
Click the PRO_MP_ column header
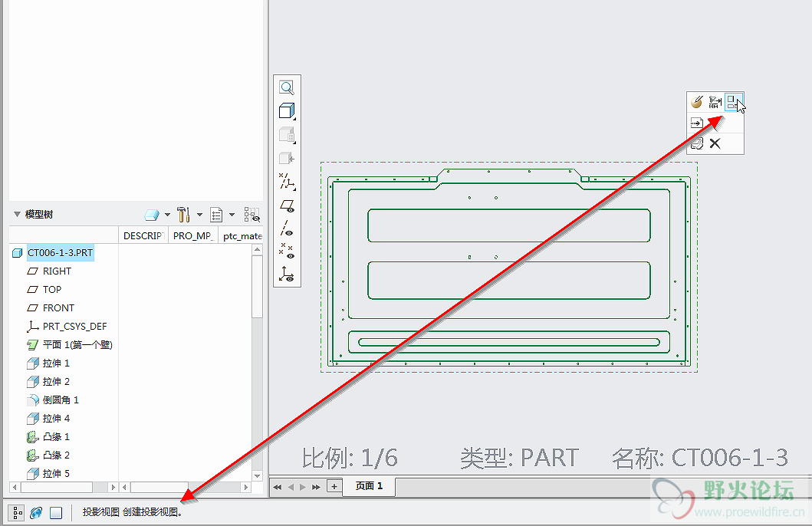point(192,236)
